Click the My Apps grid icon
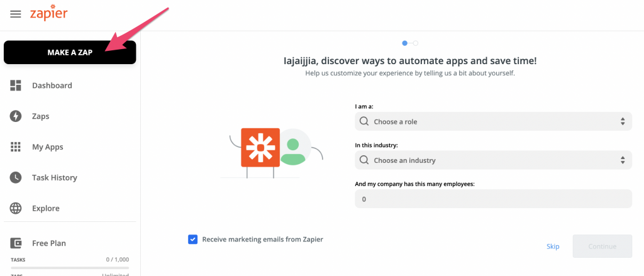Screen dimensions: 644x276 click(16, 147)
